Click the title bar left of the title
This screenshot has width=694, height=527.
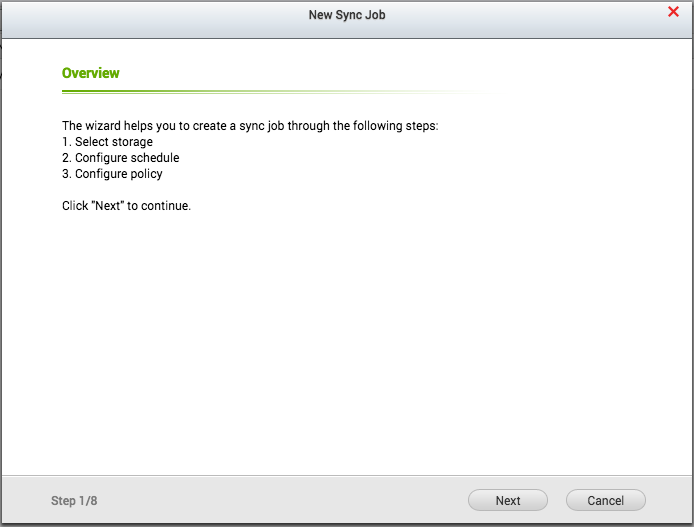(x=150, y=15)
